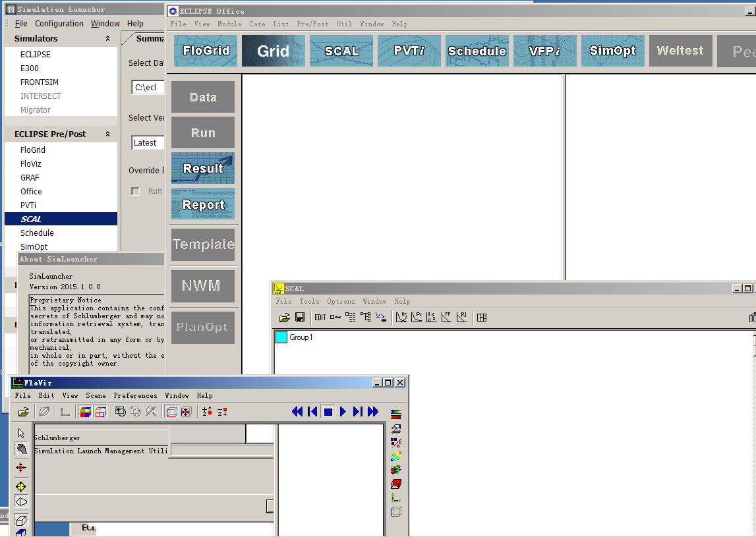Click the open file icon in SCAL toolbar
Screen dimensions: 756x537
(x=285, y=317)
